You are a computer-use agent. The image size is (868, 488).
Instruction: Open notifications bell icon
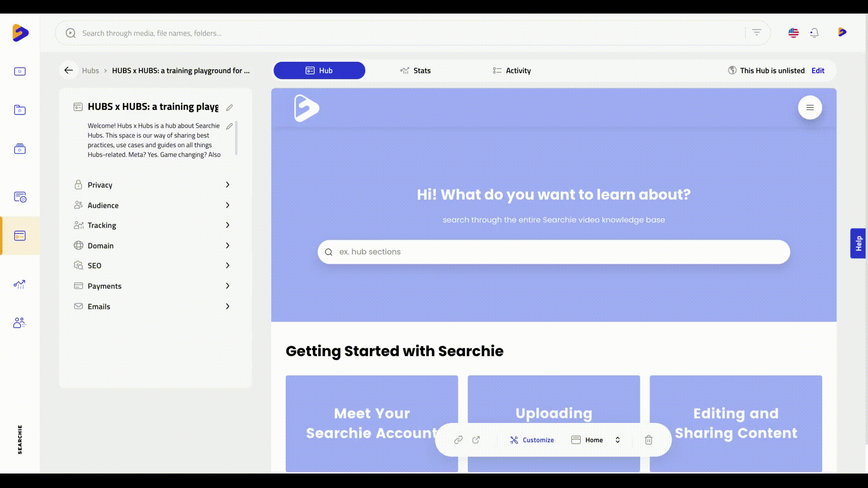[814, 33]
